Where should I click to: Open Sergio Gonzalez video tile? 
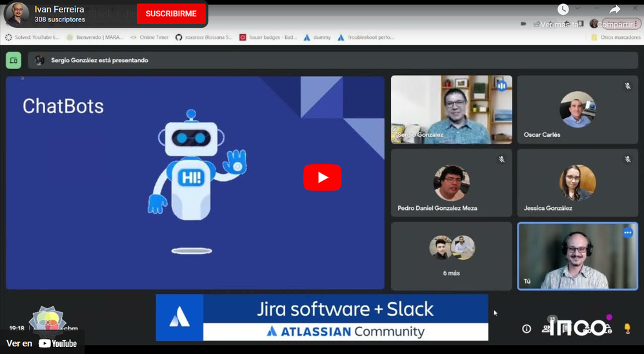[x=451, y=109]
